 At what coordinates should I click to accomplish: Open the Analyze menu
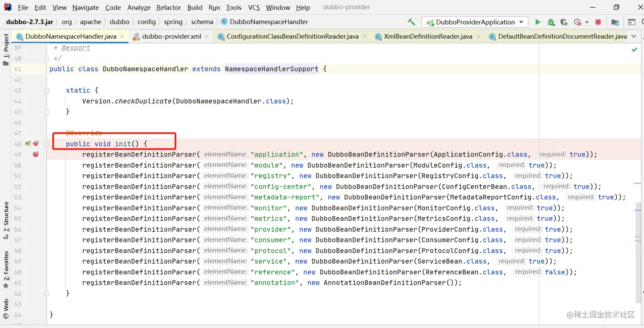(139, 7)
